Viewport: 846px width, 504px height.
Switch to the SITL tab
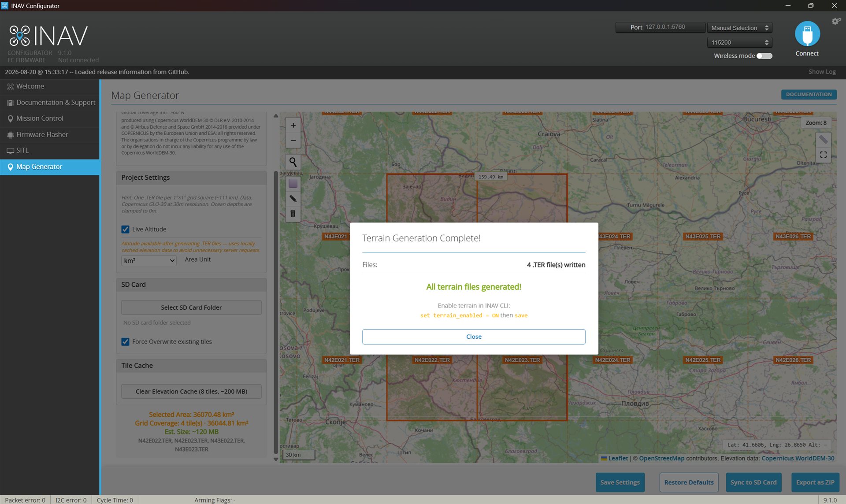[x=50, y=151]
